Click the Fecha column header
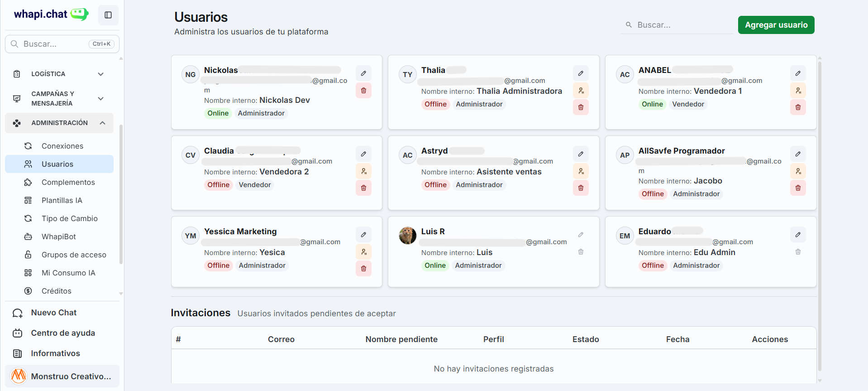The image size is (868, 391). coord(677,339)
